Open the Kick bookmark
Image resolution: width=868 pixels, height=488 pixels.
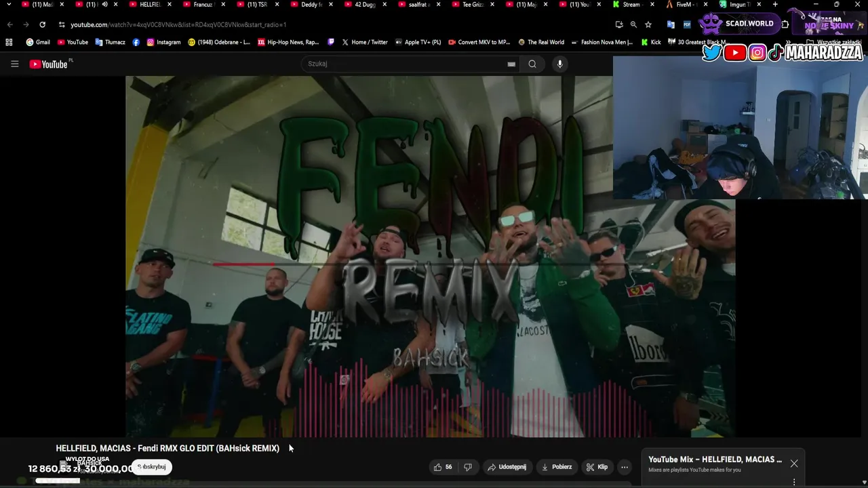click(x=650, y=42)
